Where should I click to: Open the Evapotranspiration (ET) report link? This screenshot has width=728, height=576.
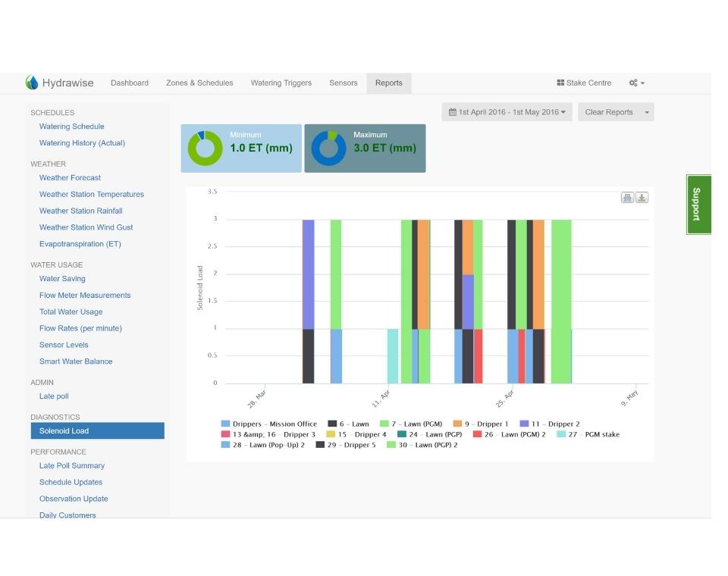click(80, 244)
